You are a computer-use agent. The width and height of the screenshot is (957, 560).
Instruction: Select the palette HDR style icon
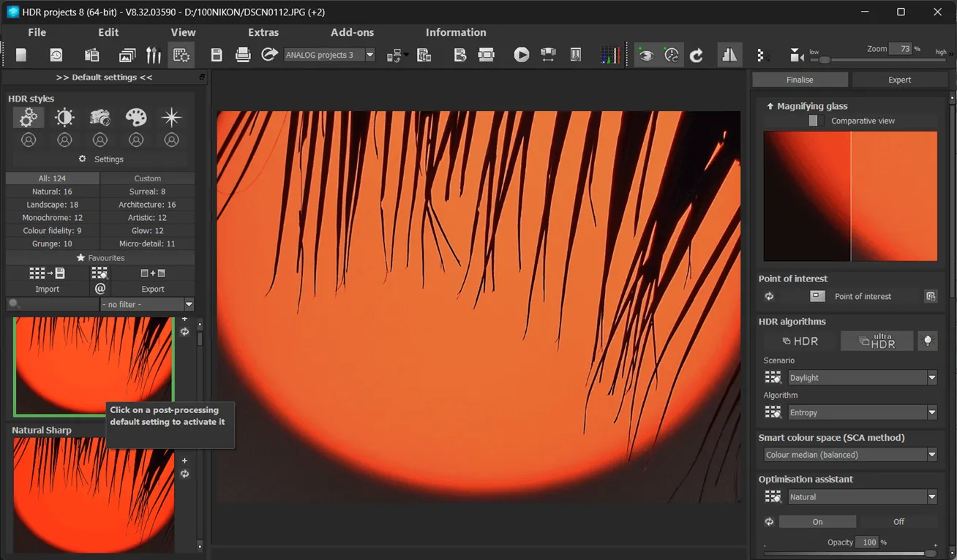tap(136, 117)
